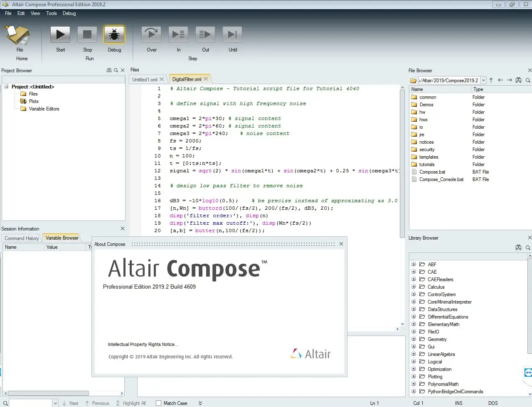This screenshot has width=532, height=407.
Task: Switch to the Command History tab
Action: pos(22,238)
